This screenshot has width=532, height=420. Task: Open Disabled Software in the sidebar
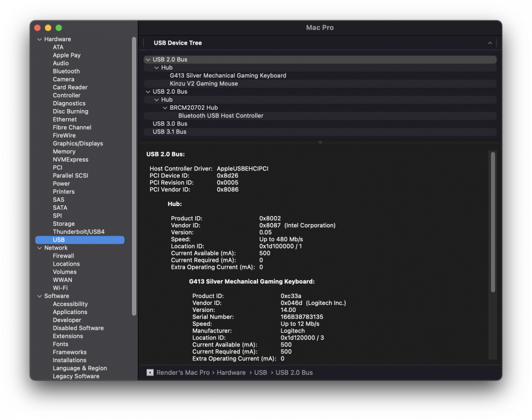tap(78, 328)
